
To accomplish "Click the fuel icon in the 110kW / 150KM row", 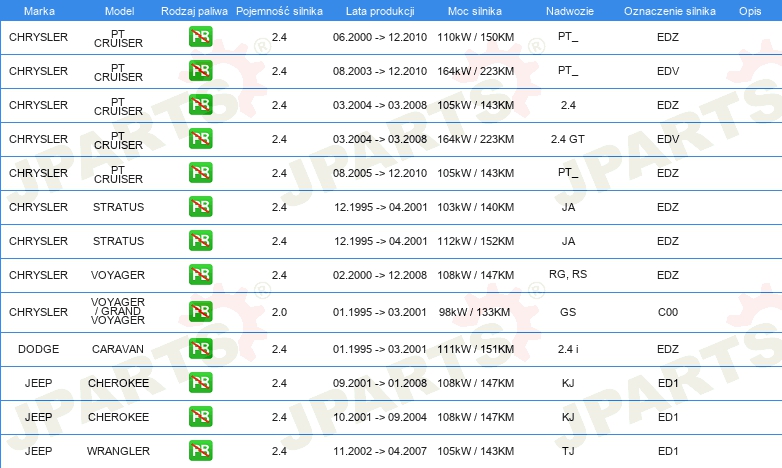I will pyautogui.click(x=200, y=37).
